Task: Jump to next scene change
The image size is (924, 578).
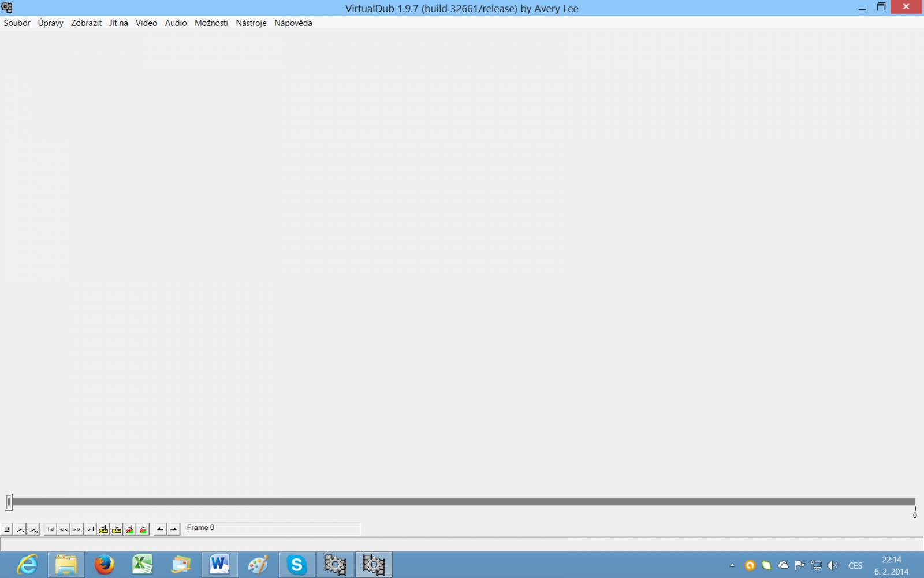Action: [x=143, y=529]
